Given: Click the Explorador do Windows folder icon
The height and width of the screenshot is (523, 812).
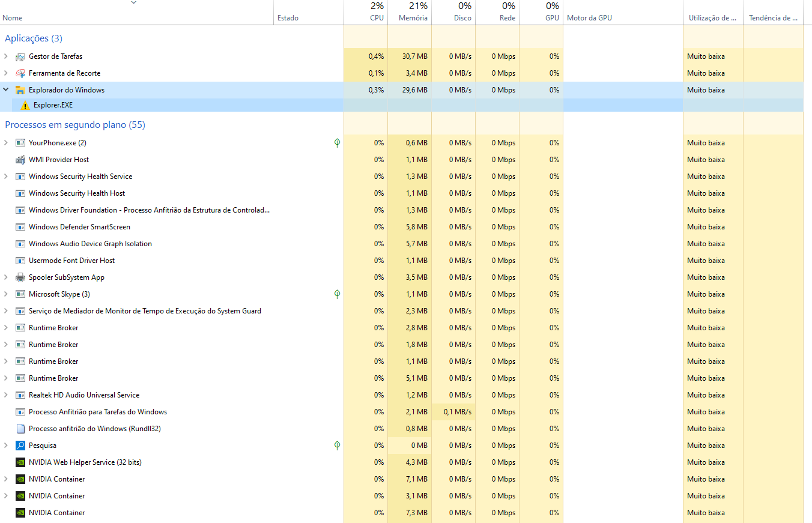Looking at the screenshot, I should [x=20, y=90].
